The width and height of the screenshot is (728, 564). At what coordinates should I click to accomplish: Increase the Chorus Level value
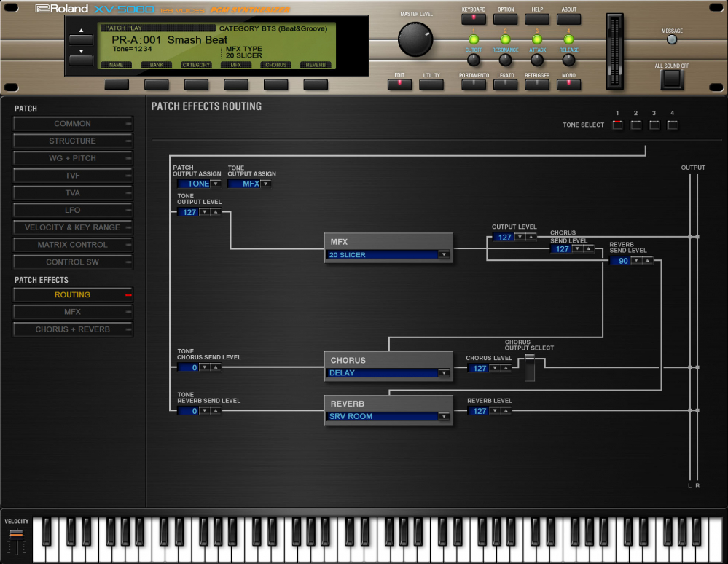pyautogui.click(x=506, y=368)
